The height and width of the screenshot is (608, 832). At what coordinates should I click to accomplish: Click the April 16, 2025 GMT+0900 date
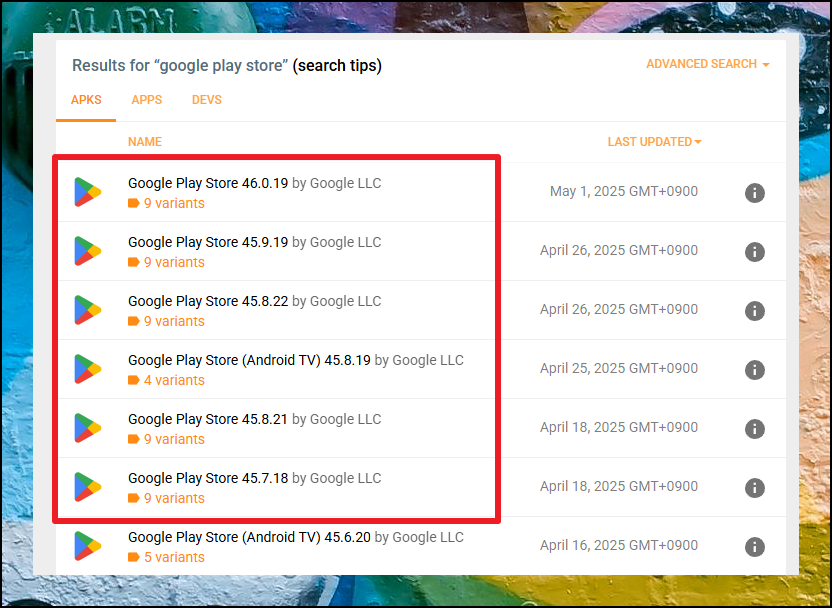619,545
